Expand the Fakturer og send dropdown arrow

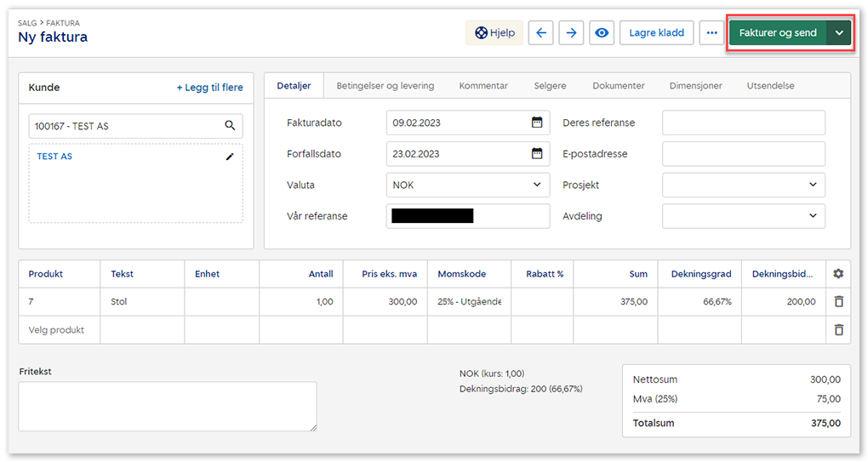pyautogui.click(x=839, y=33)
